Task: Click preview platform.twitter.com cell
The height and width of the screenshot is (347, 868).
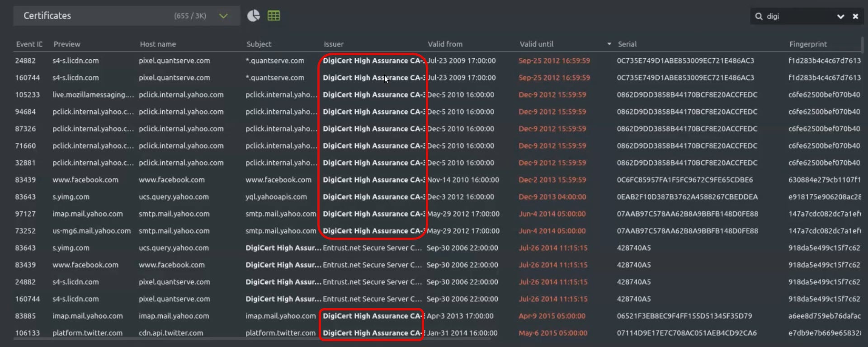Action: [87, 333]
